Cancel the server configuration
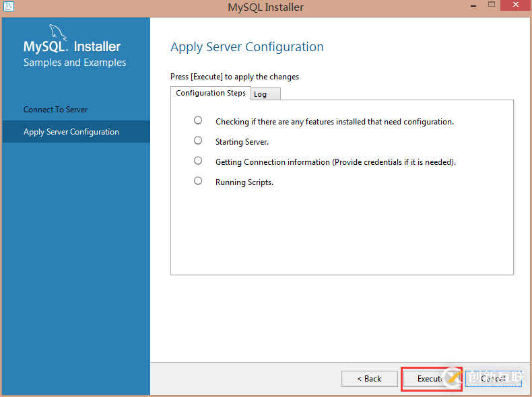Screen dimensions: 532x397 (493, 379)
